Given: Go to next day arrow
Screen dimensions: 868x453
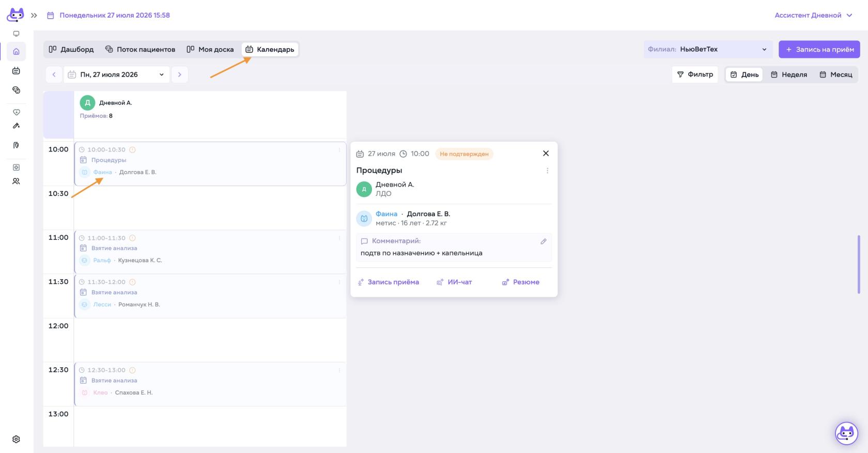Looking at the screenshot, I should tap(180, 74).
